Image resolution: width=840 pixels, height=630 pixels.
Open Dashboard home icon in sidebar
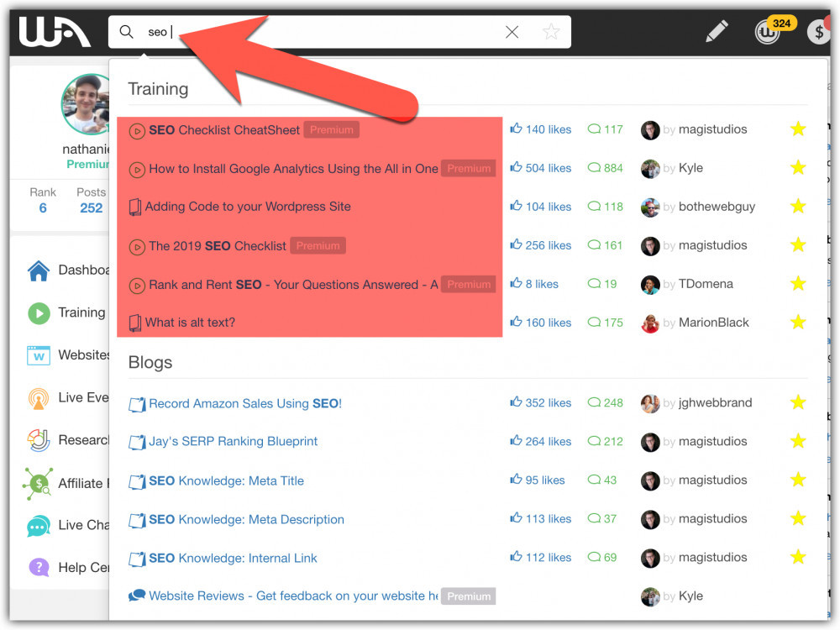click(39, 270)
